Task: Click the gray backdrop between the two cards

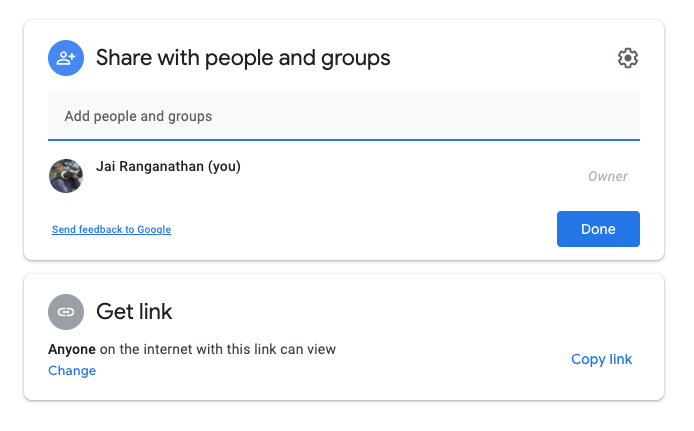Action: point(343,267)
